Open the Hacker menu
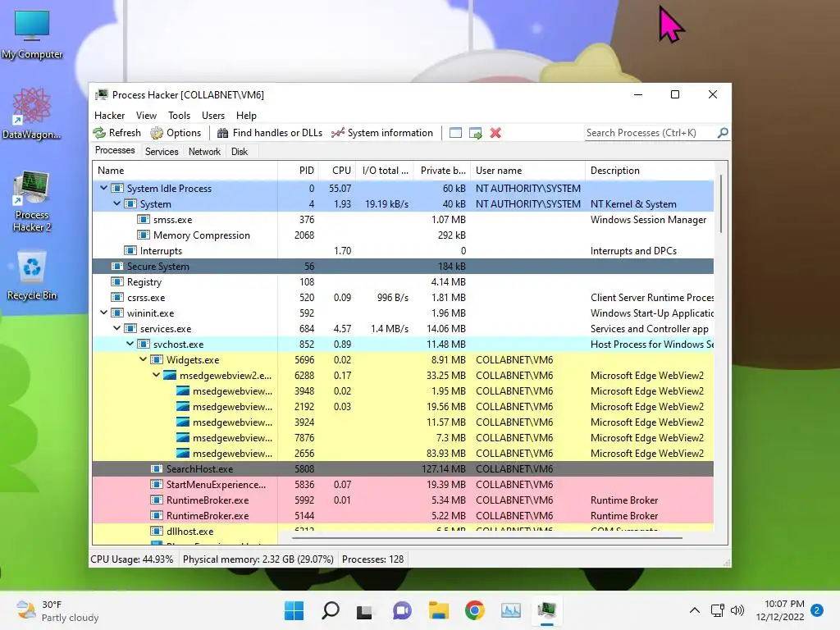The image size is (840, 630). click(109, 115)
